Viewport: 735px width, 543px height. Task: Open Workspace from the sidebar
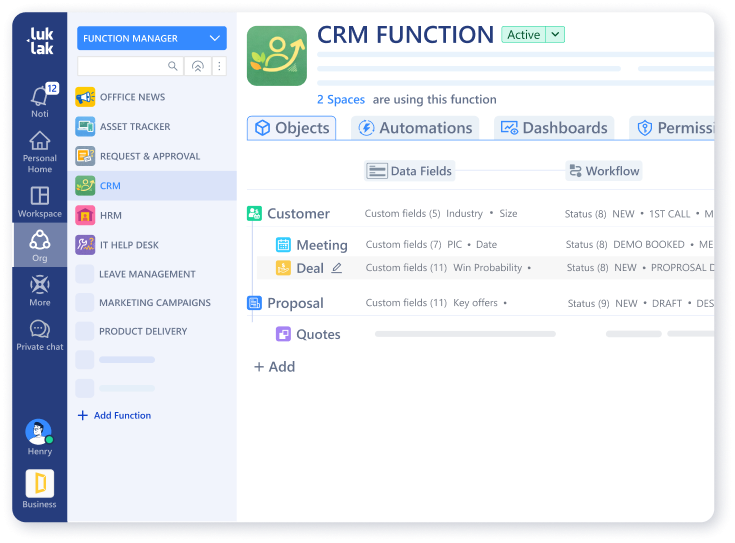click(x=40, y=200)
